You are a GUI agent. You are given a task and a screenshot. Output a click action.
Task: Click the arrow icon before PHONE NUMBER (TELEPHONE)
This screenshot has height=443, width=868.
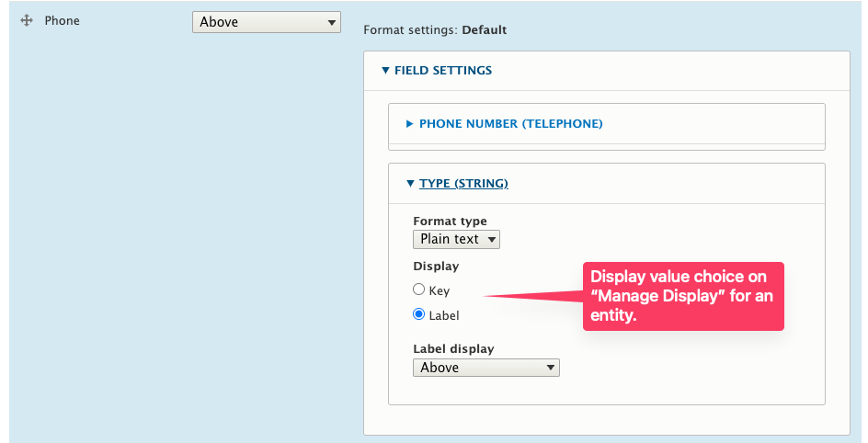pyautogui.click(x=410, y=124)
